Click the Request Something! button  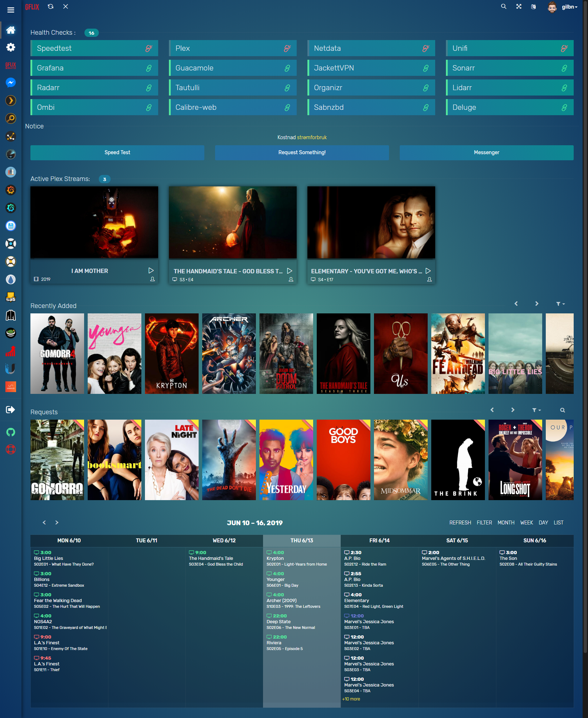click(x=302, y=152)
